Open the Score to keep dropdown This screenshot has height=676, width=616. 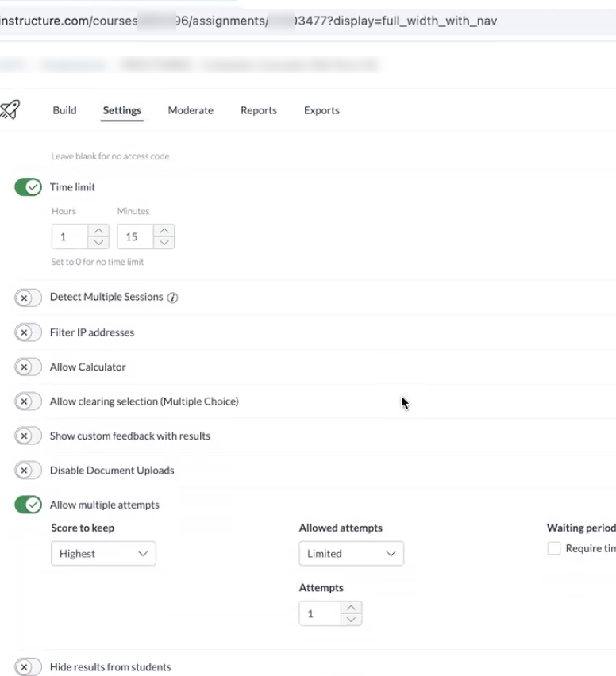[x=103, y=554]
